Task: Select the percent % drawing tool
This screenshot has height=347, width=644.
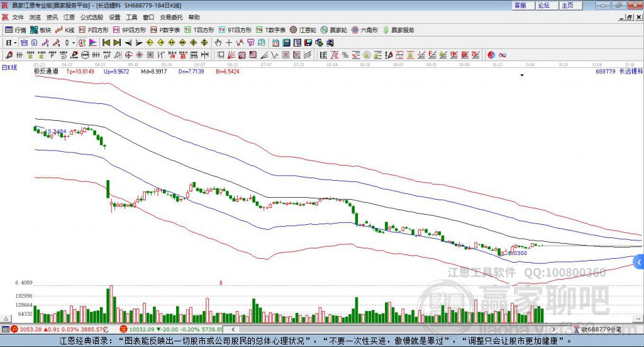Action: [345, 55]
